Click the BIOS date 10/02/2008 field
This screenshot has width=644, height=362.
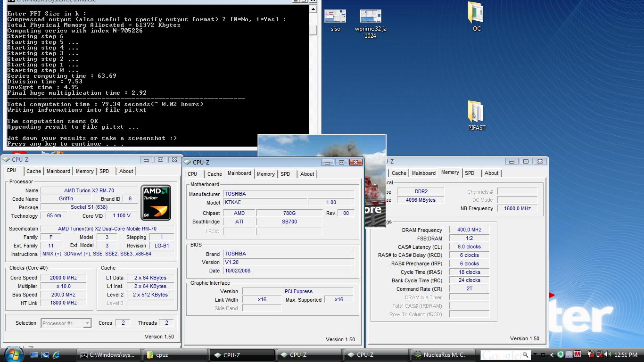pyautogui.click(x=289, y=271)
